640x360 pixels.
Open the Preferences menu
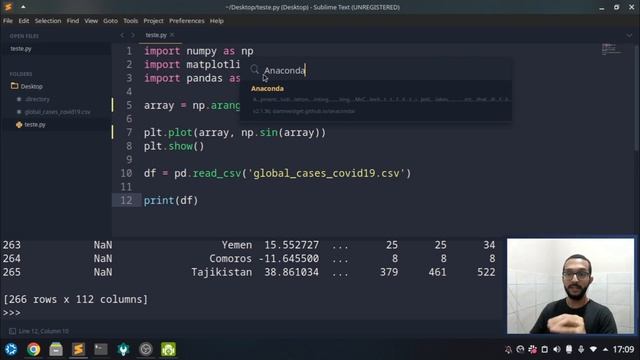pos(187,21)
